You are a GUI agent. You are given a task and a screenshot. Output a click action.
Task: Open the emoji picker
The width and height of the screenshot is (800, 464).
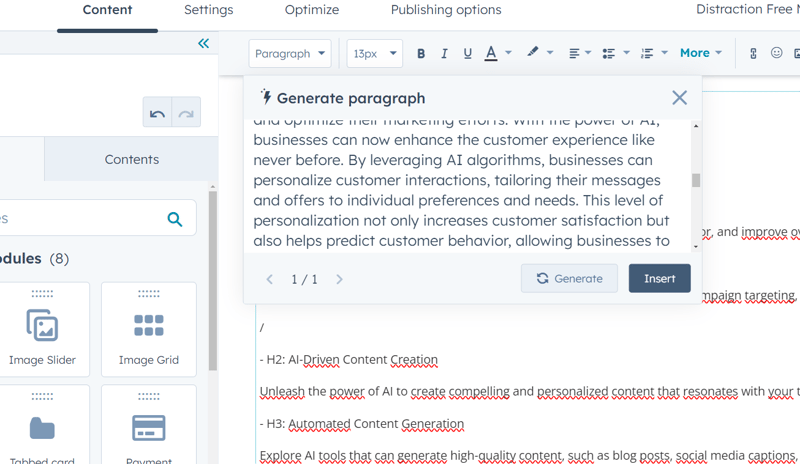coord(777,53)
